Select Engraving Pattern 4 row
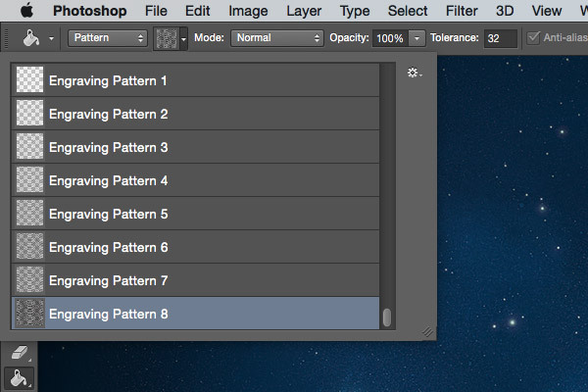 [x=195, y=180]
